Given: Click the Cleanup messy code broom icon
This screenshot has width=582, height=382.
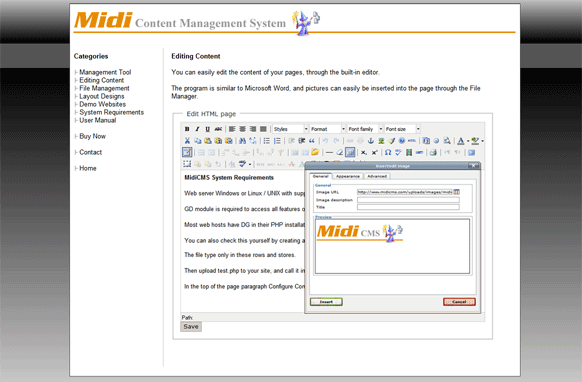Looking at the screenshot, I should (x=391, y=141).
